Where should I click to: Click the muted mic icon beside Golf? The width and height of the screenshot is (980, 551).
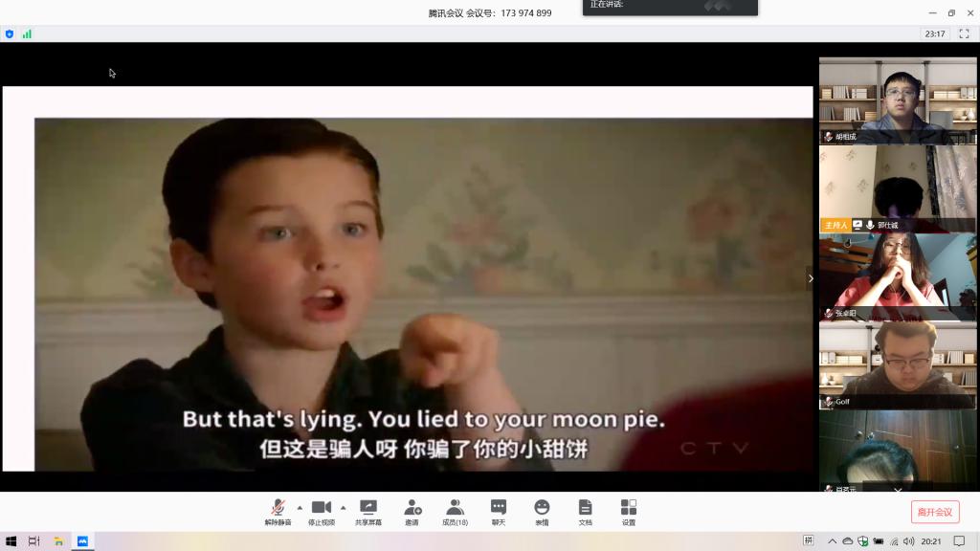829,402
